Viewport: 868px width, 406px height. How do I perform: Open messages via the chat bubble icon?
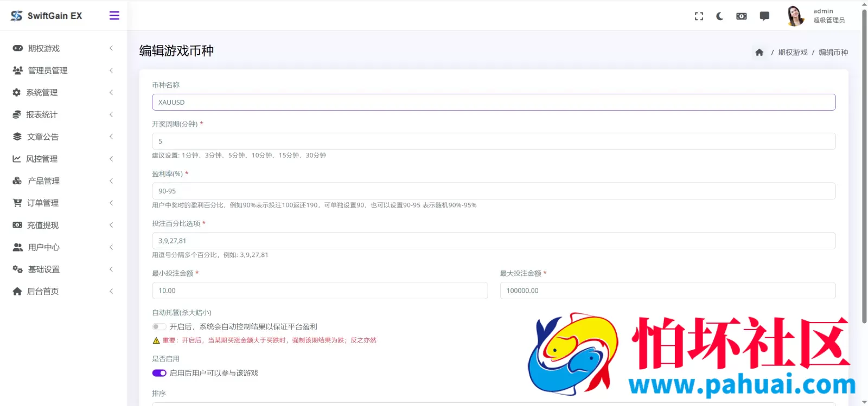pos(764,16)
